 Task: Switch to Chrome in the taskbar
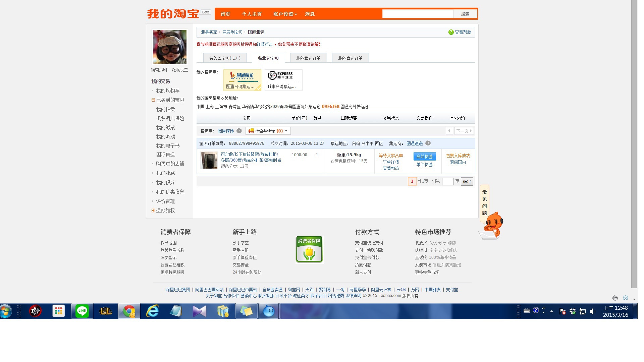point(129,311)
